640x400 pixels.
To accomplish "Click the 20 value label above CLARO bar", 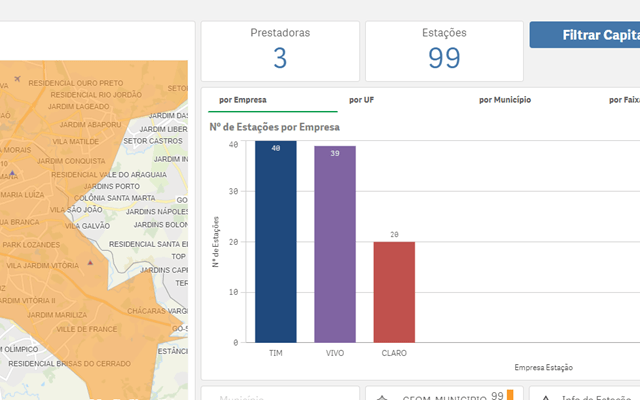I will click(x=394, y=235).
